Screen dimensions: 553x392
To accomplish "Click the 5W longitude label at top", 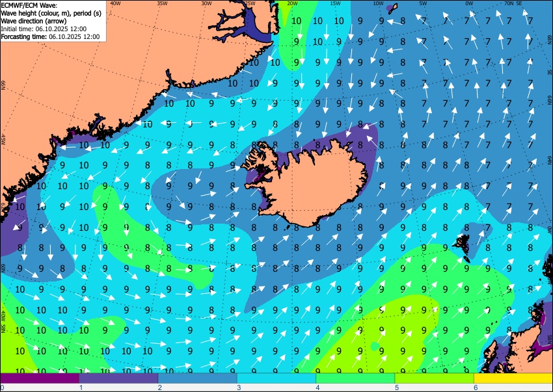I will 423,3.
